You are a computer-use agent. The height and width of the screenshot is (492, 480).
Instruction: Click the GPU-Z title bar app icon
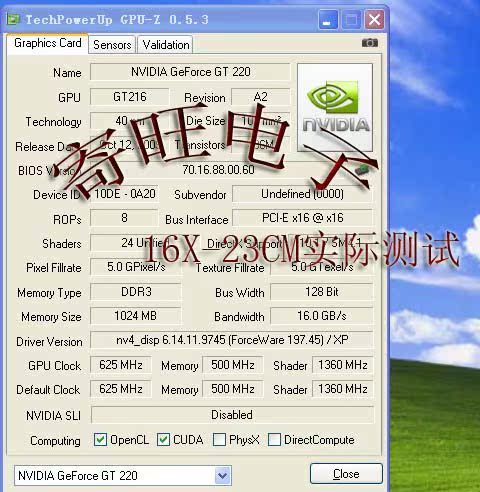13,19
